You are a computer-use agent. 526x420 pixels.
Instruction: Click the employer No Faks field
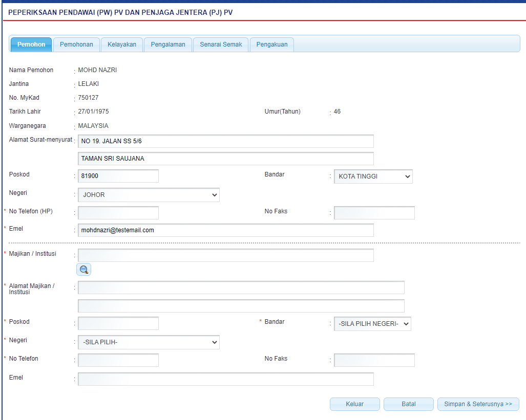(x=374, y=360)
